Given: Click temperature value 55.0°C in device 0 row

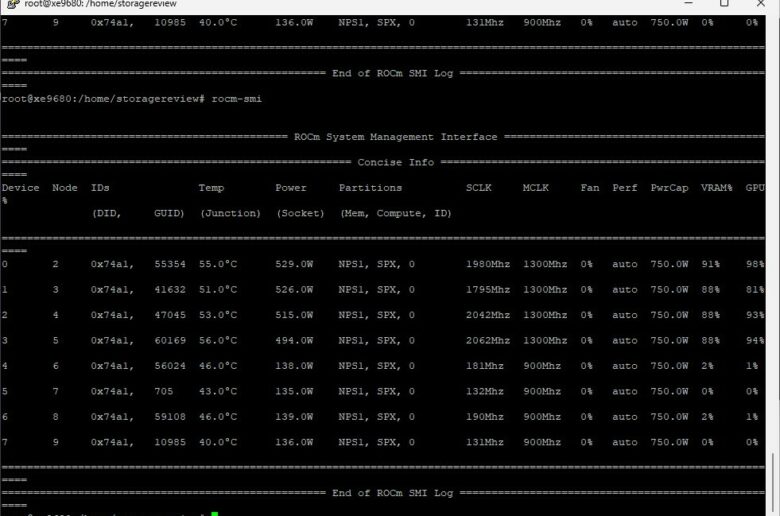Looking at the screenshot, I should point(218,264).
